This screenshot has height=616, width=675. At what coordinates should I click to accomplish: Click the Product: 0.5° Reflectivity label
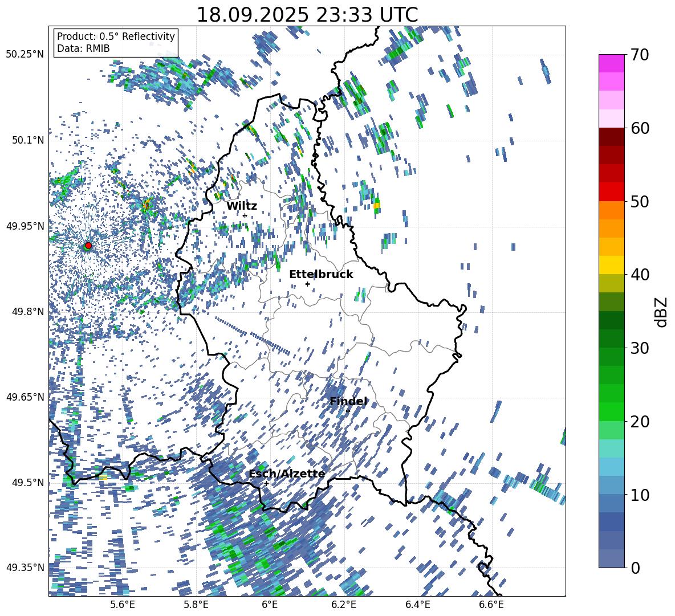(x=116, y=36)
